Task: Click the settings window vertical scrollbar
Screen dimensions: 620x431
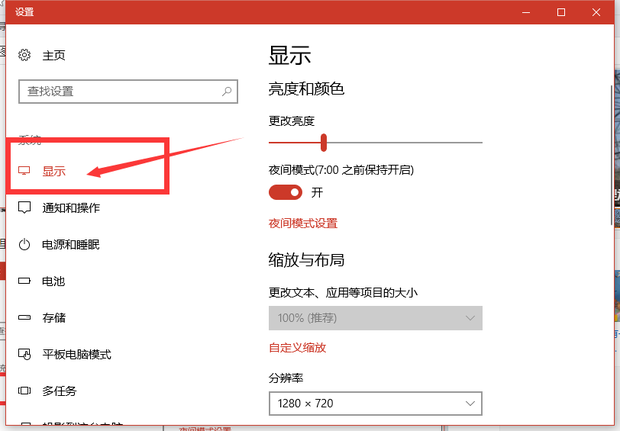Action: (611, 155)
